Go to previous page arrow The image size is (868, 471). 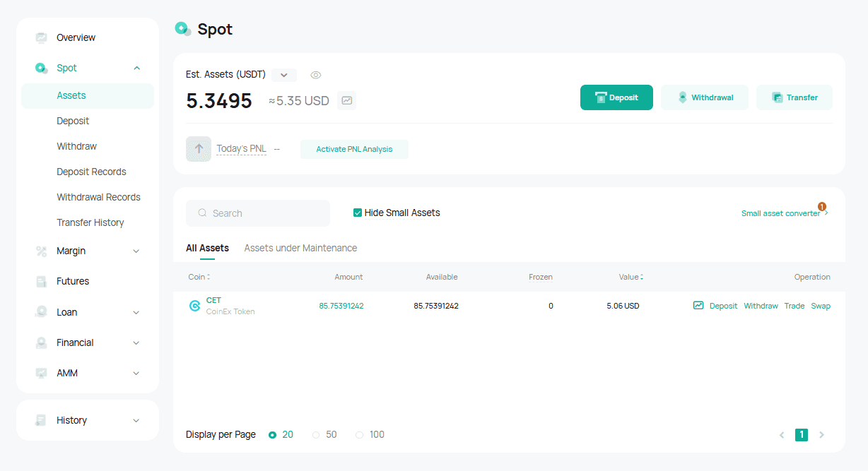click(x=782, y=435)
